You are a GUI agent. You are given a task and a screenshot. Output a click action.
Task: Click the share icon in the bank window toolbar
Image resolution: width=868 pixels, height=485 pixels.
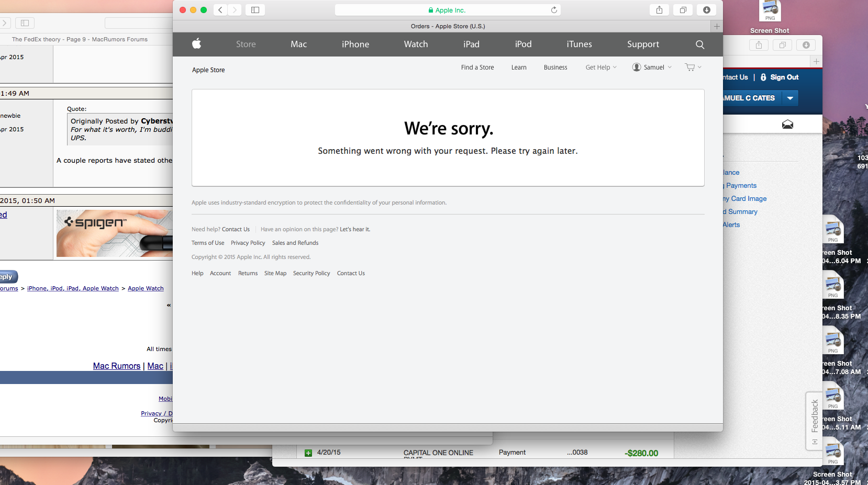[x=759, y=45]
